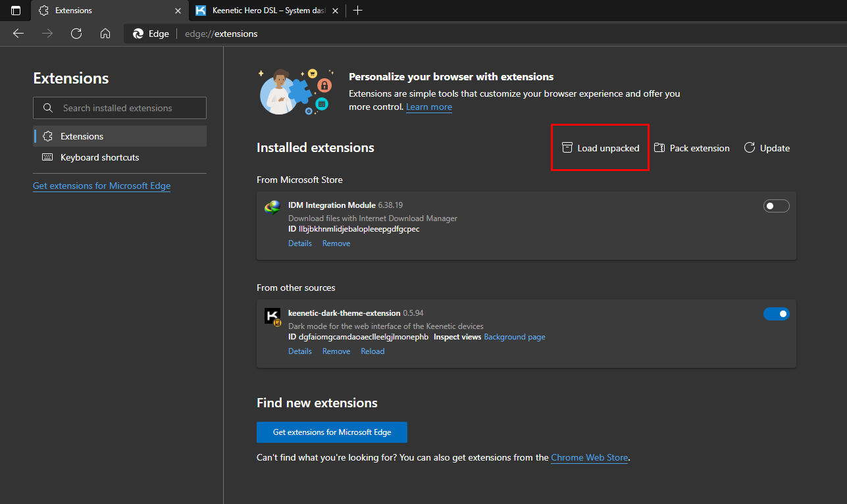Remove the keenetic-dark-theme-extension
Image resolution: width=847 pixels, height=504 pixels.
(336, 351)
